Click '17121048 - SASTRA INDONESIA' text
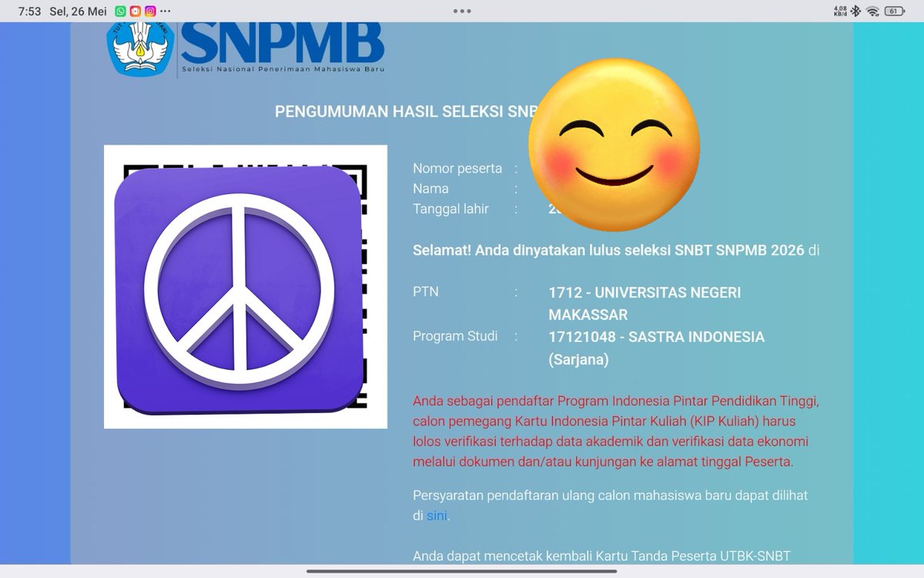924x578 pixels. (x=656, y=338)
